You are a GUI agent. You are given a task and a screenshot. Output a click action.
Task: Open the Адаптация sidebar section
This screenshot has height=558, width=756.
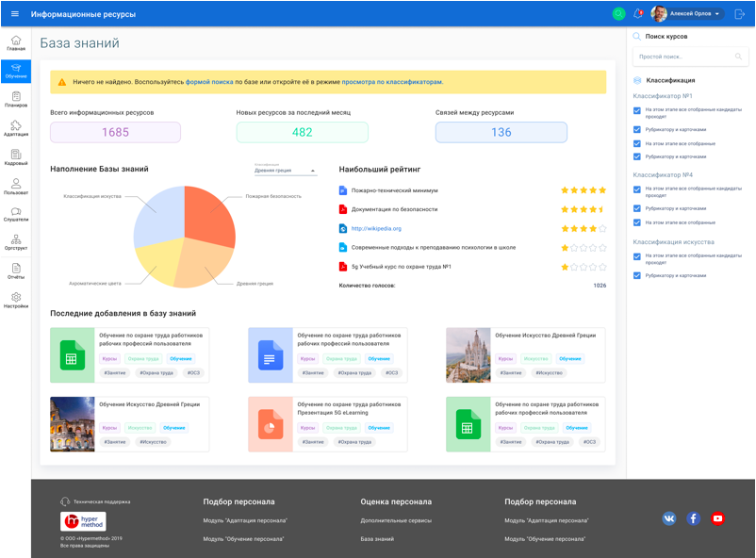click(14, 129)
